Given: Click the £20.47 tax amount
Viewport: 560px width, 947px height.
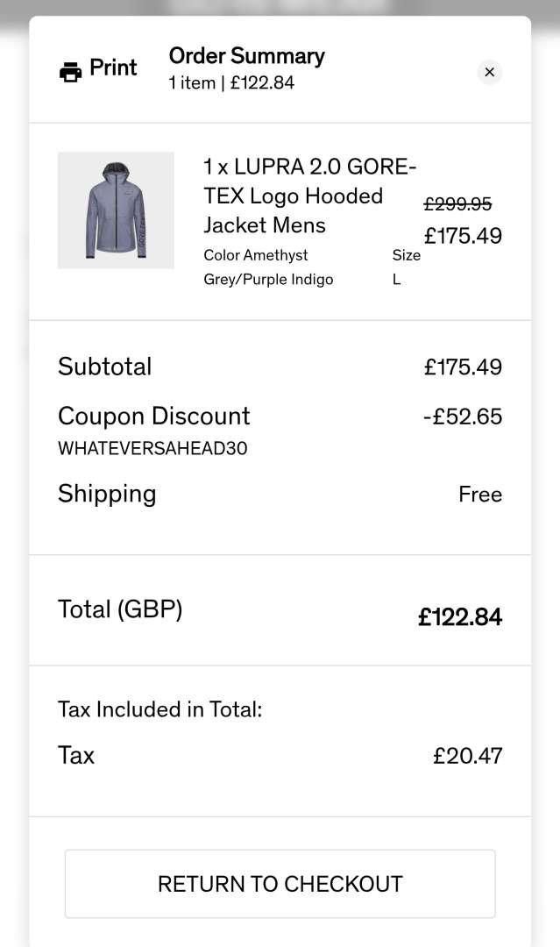Looking at the screenshot, I should [467, 756].
